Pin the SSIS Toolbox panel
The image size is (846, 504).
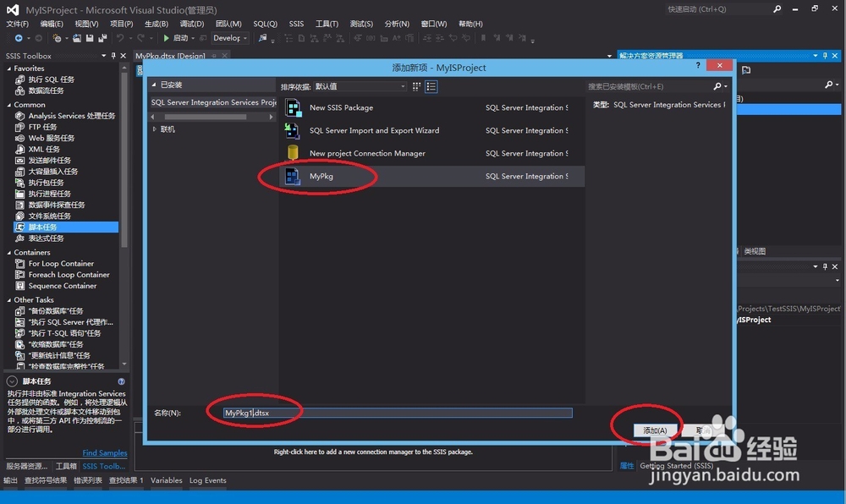point(113,56)
